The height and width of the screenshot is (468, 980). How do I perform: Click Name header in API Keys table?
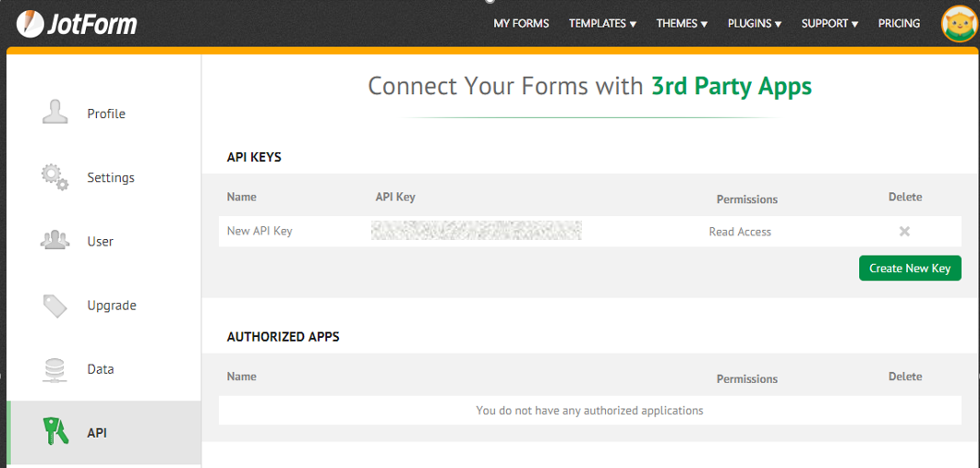(241, 197)
